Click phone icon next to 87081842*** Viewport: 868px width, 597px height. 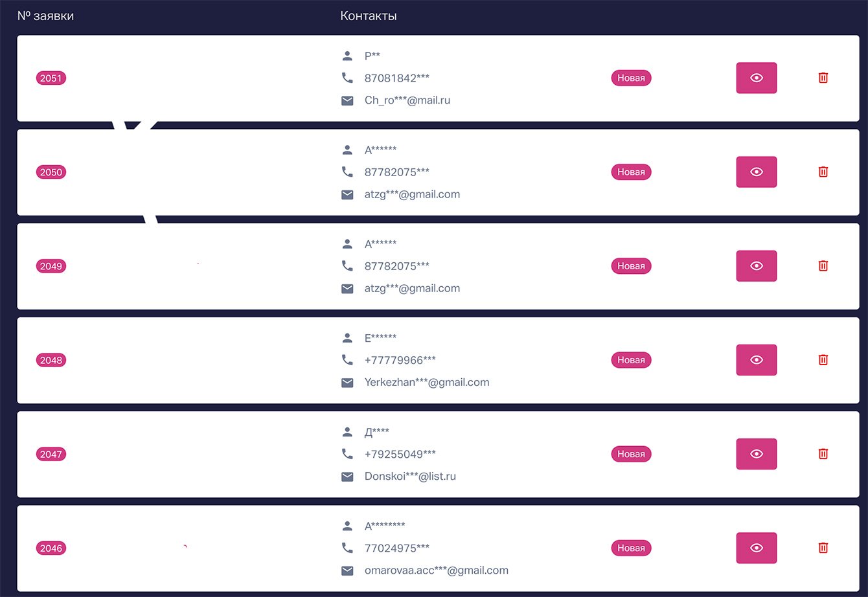point(347,78)
